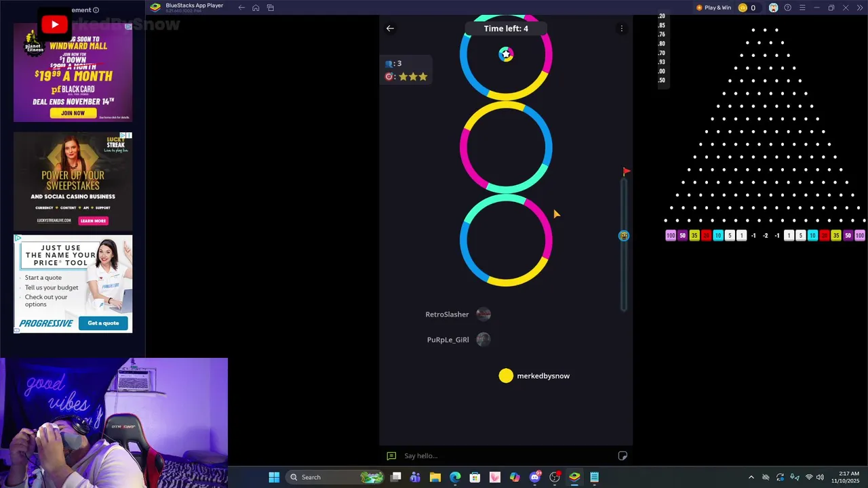Viewport: 868px width, 488px height.
Task: Open Microsoft Store from taskbar
Action: [x=475, y=477]
